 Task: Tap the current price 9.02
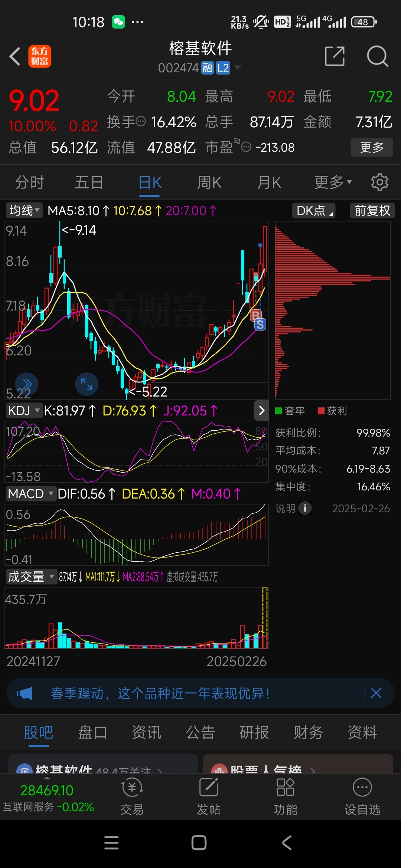click(x=34, y=101)
